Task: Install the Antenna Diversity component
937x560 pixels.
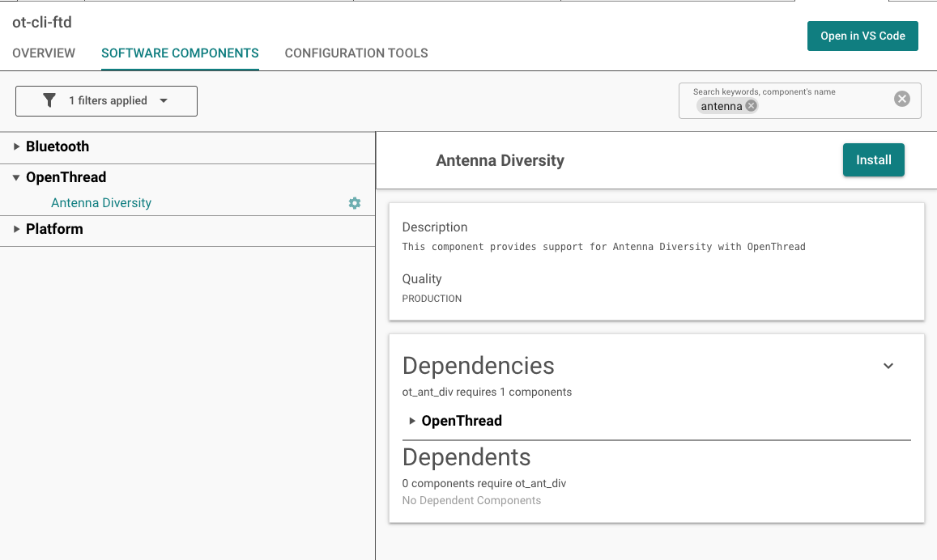Action: tap(873, 160)
